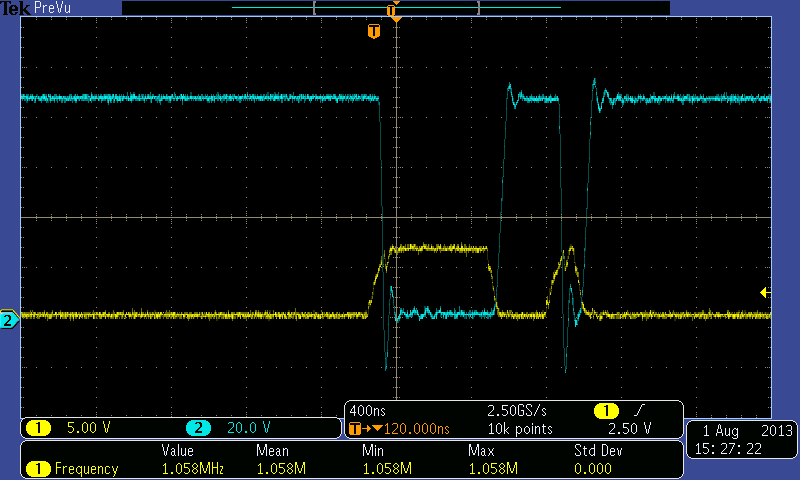Click the rising edge trigger slope icon

tap(639, 410)
